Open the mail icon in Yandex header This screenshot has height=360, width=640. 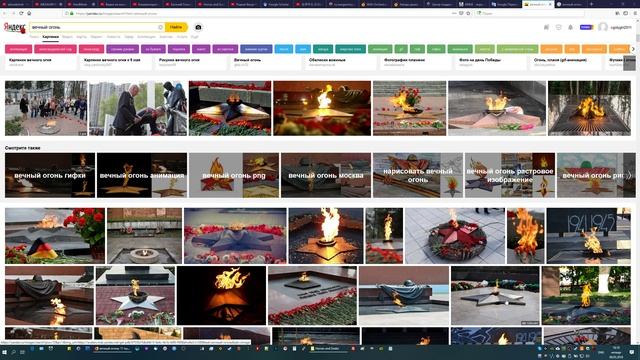coord(558,27)
